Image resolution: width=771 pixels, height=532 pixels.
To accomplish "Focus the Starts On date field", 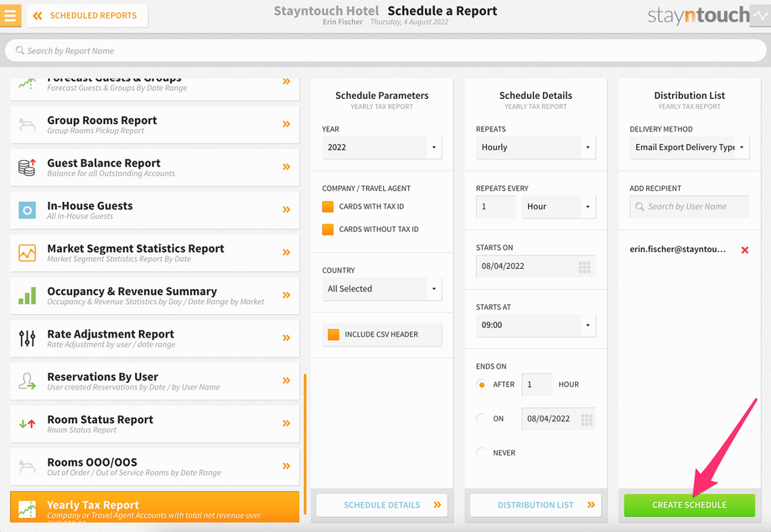I will [536, 266].
